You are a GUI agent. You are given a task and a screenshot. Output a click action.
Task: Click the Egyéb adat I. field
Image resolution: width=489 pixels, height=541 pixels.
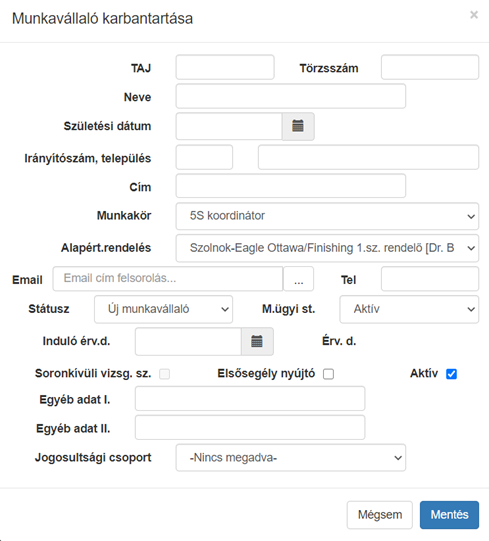point(250,399)
